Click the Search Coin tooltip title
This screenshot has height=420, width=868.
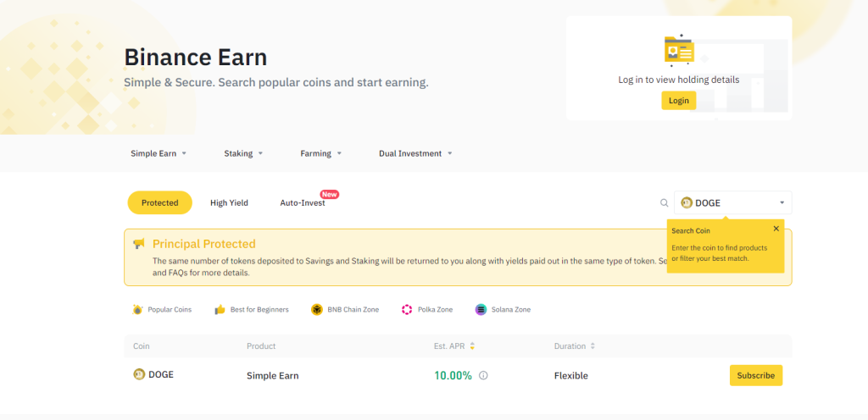click(x=691, y=231)
